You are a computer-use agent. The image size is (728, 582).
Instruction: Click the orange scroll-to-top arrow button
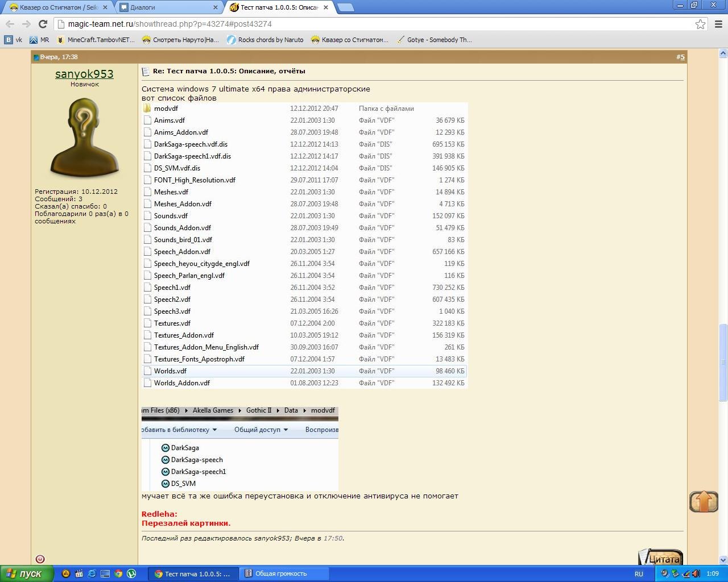pos(704,501)
